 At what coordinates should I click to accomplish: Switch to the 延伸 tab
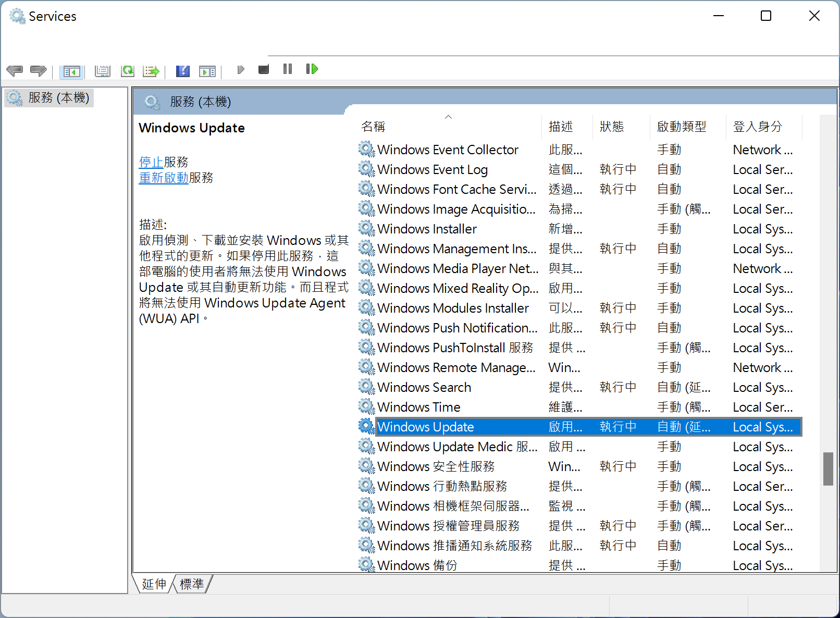(x=154, y=584)
